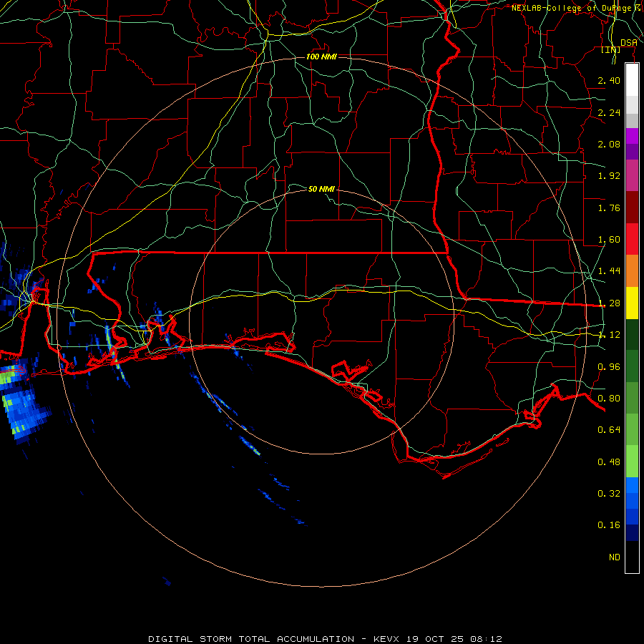This screenshot has width=644, height=644.
Task: Click the 2.40 legend value
Action: pos(609,80)
